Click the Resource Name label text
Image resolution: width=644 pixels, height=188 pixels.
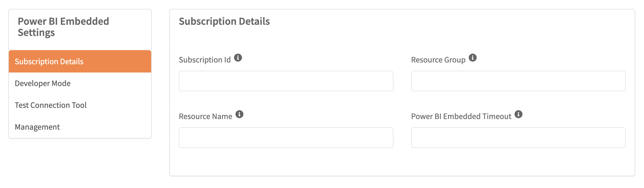pos(205,116)
